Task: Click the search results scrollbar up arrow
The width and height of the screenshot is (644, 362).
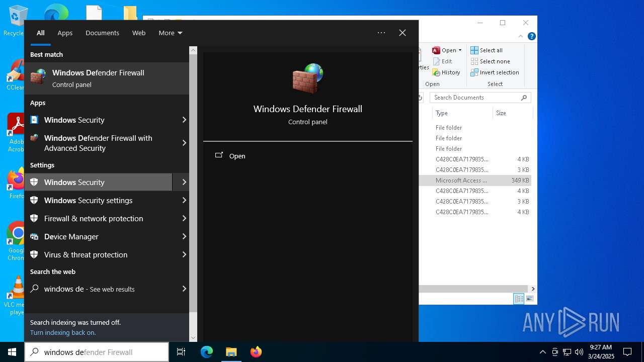Action: (193, 51)
